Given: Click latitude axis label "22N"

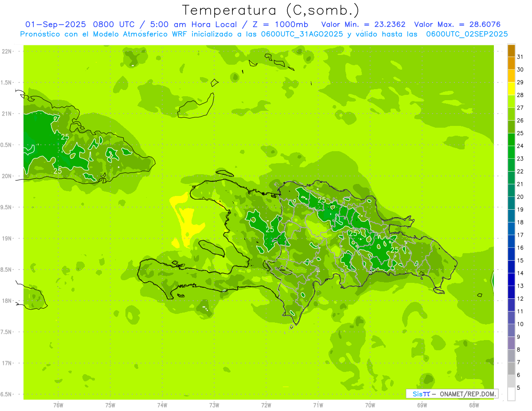Looking at the screenshot, I should click(7, 51).
